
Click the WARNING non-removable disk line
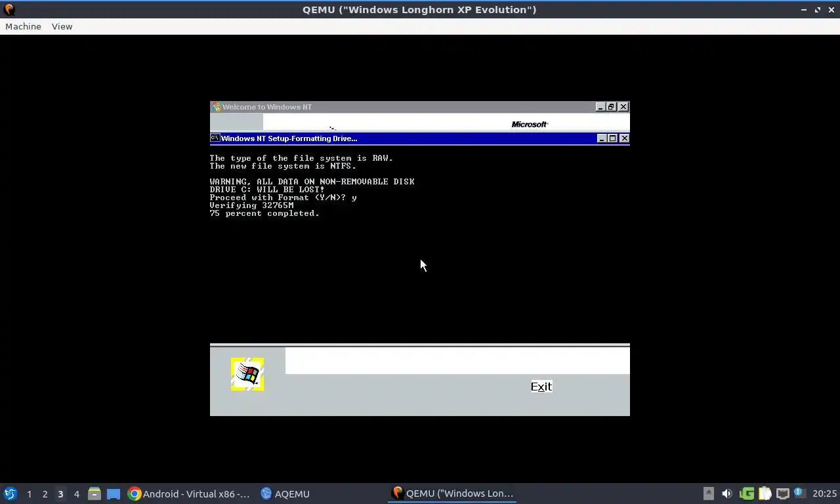click(312, 182)
